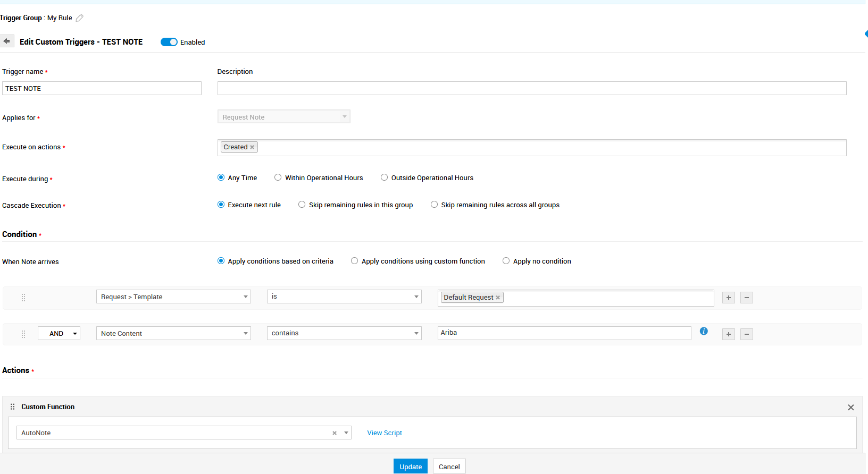This screenshot has width=868, height=474.
Task: Open the View Script link
Action: 385,433
